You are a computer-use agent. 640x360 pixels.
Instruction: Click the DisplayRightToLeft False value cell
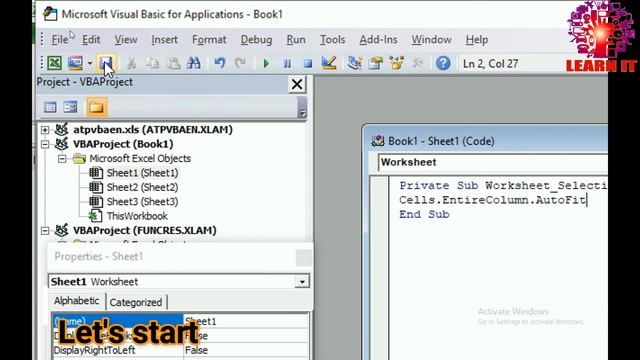(246, 350)
